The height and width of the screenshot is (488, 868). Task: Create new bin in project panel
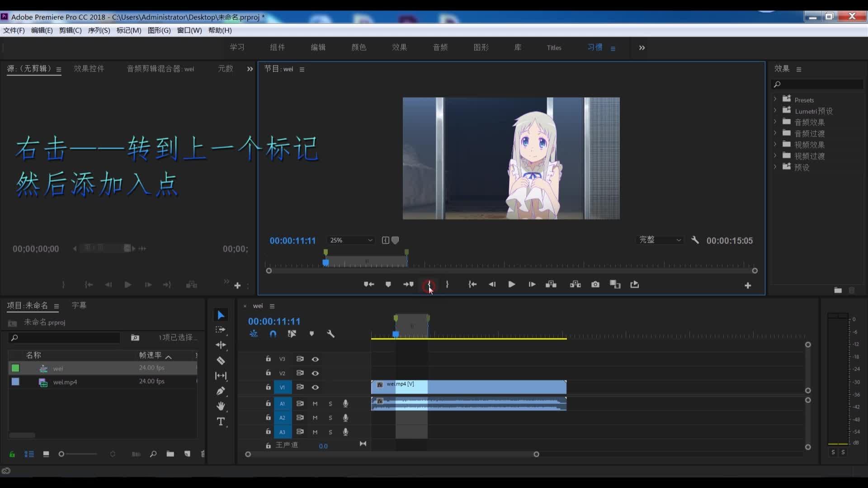(170, 454)
